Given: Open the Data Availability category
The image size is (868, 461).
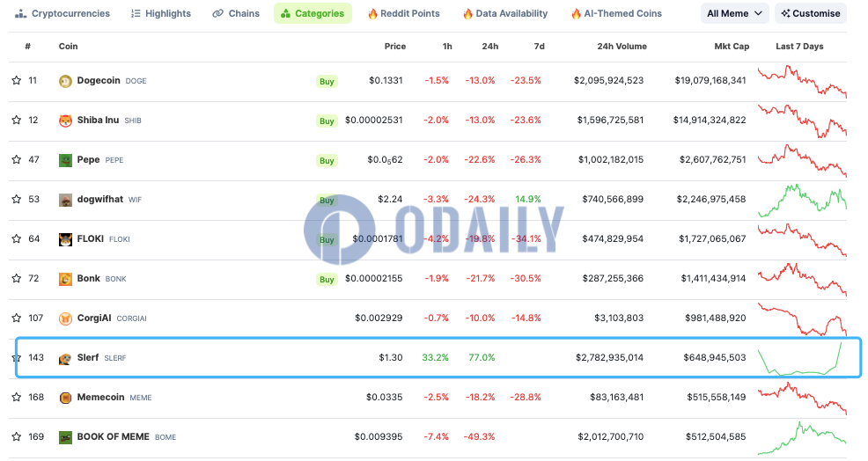Looking at the screenshot, I should pos(505,13).
